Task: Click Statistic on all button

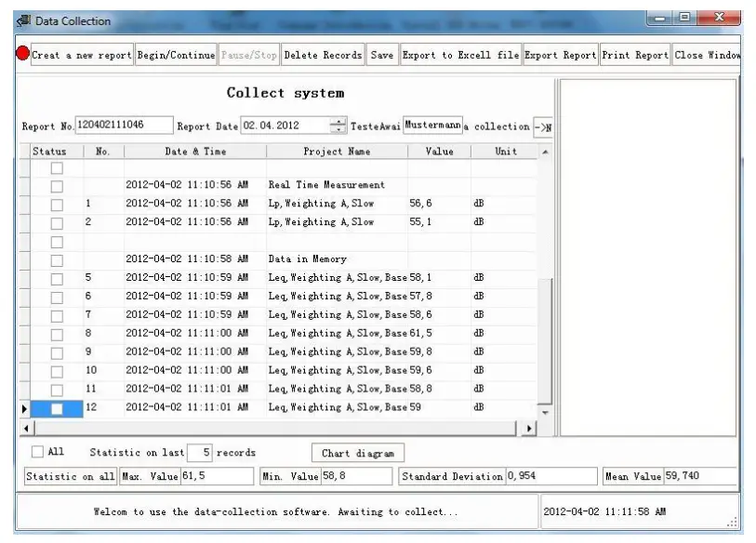Action: (71, 476)
